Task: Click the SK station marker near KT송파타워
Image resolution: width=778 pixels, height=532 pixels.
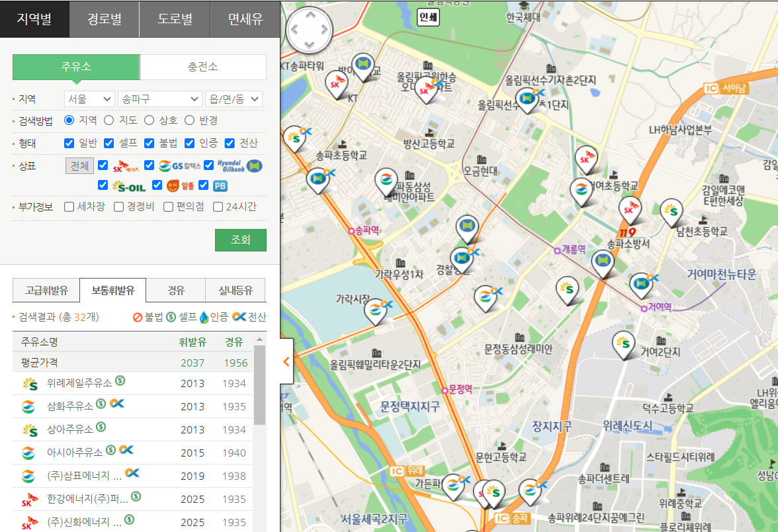Action: coord(337,83)
